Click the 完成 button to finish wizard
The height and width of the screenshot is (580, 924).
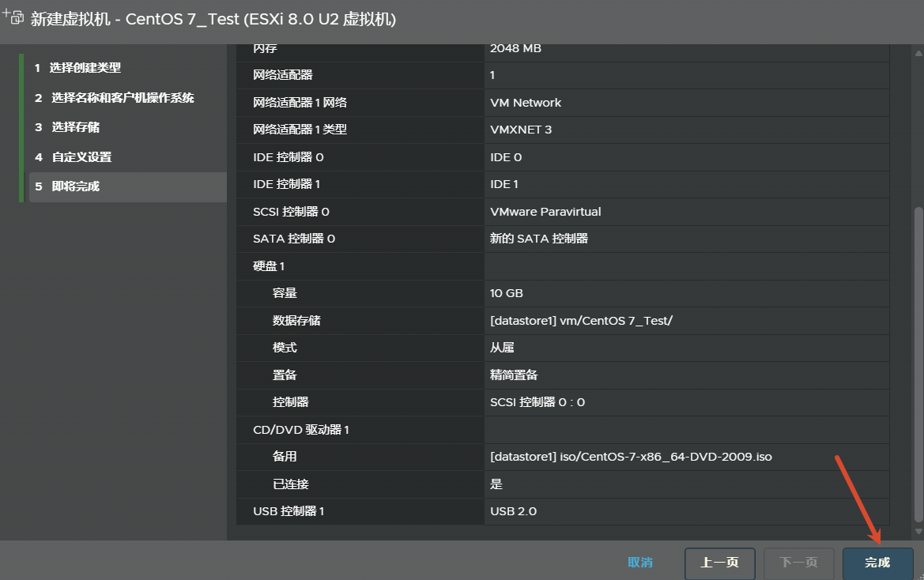877,563
